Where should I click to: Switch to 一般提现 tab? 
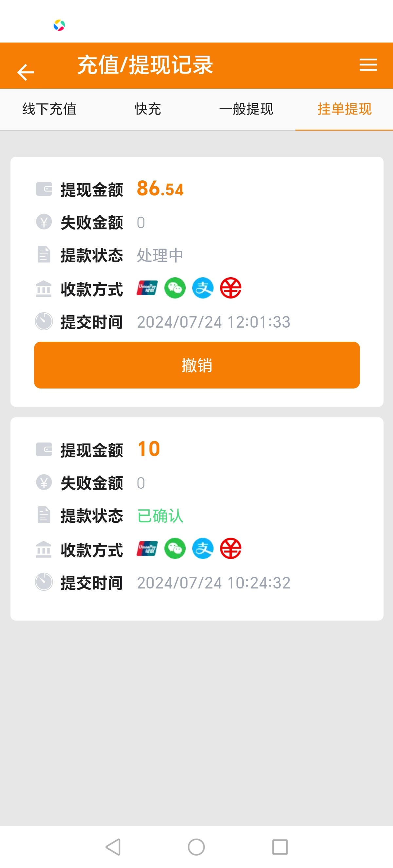(x=246, y=109)
